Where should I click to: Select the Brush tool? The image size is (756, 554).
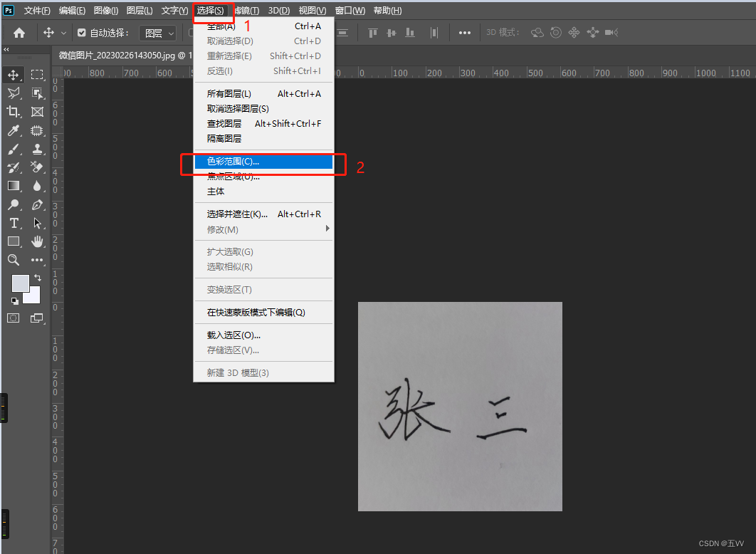14,149
